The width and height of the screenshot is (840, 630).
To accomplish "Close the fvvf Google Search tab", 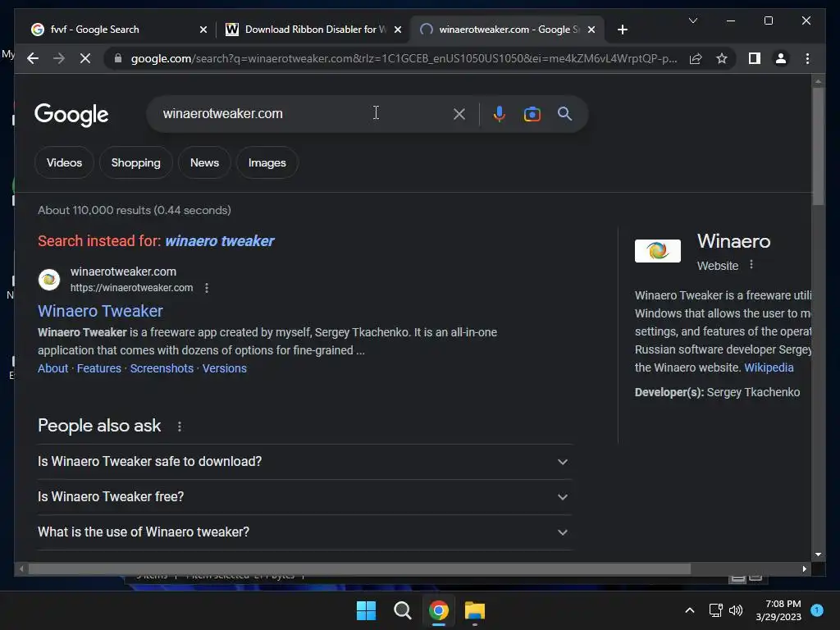I will [x=203, y=30].
